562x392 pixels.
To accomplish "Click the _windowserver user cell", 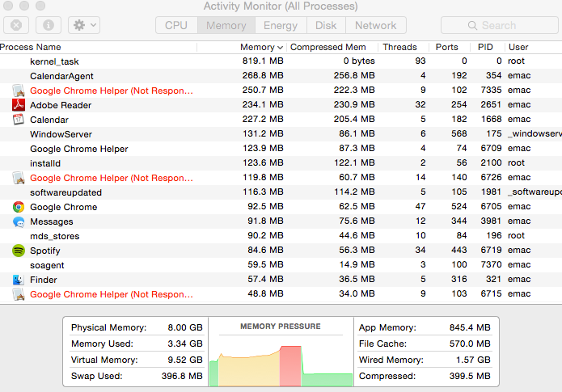I will point(535,133).
